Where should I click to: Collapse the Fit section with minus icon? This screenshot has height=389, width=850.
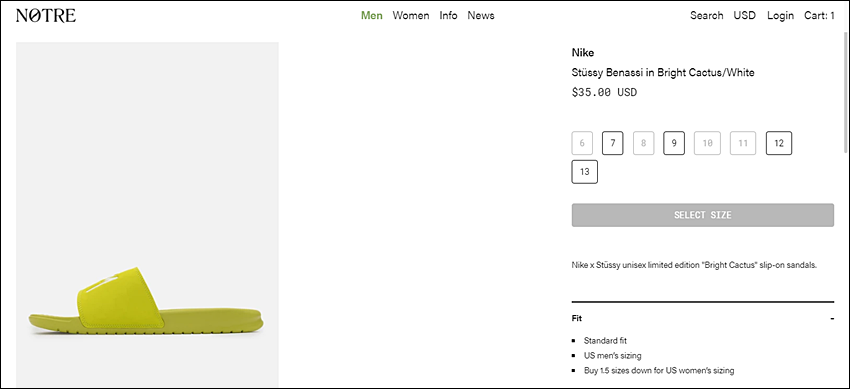pyautogui.click(x=832, y=319)
